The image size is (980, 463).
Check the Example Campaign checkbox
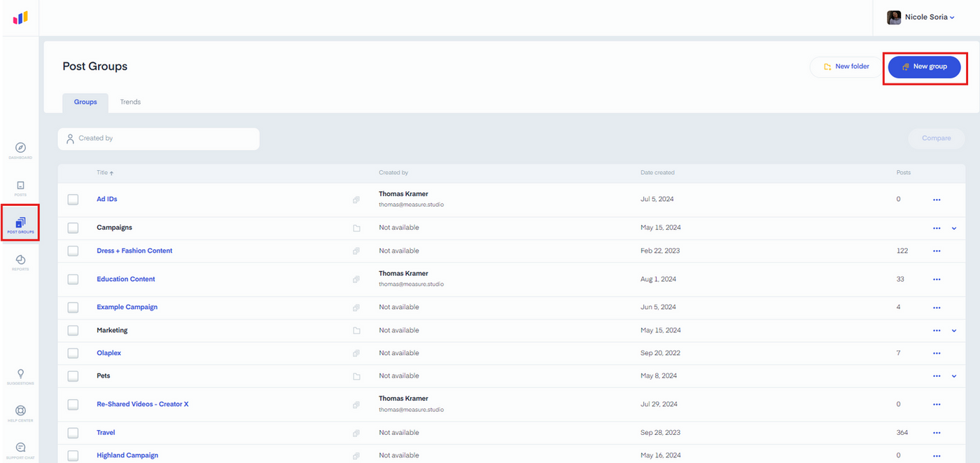click(x=73, y=307)
